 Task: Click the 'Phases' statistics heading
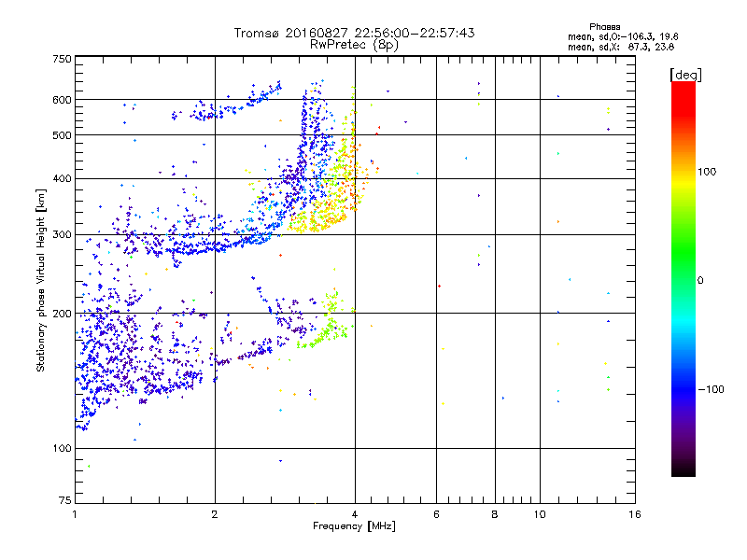(x=604, y=27)
